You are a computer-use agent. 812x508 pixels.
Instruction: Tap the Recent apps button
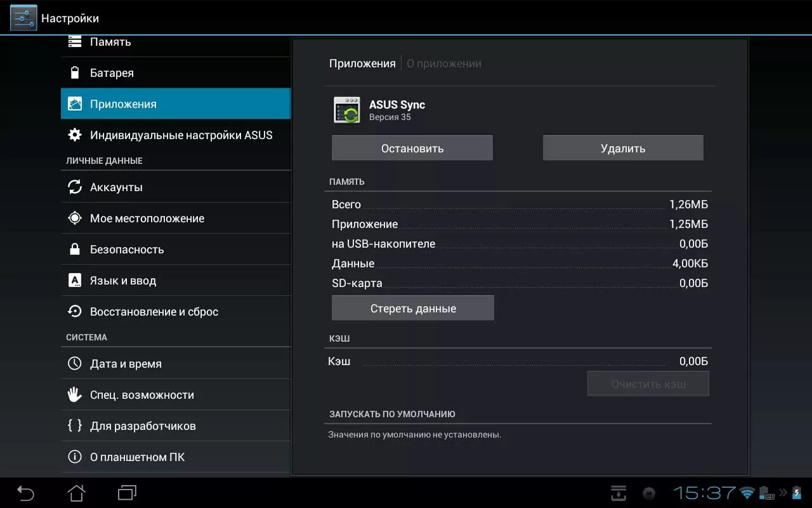click(128, 493)
